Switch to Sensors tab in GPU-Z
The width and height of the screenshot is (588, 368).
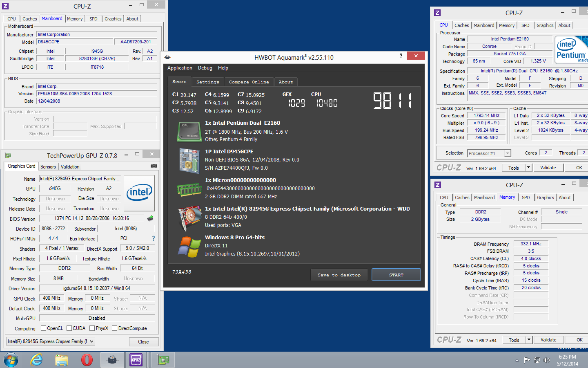pos(48,167)
